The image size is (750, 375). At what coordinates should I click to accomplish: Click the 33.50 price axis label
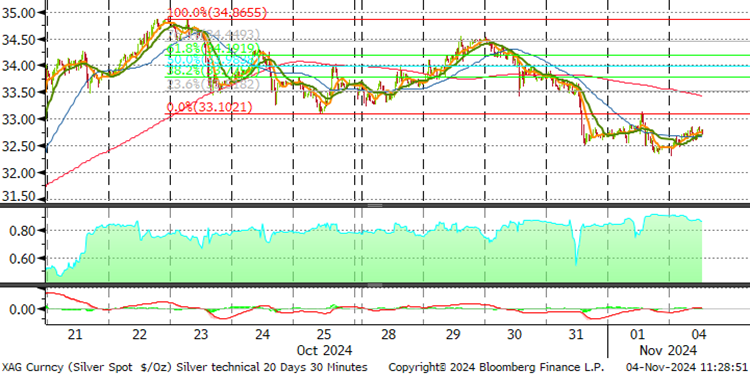coord(19,92)
